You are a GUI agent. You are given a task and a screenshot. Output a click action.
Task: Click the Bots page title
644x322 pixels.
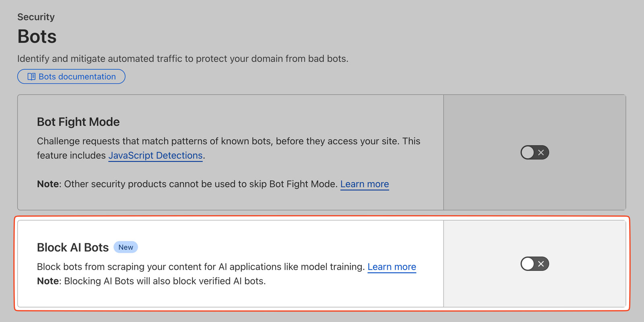[x=37, y=37]
